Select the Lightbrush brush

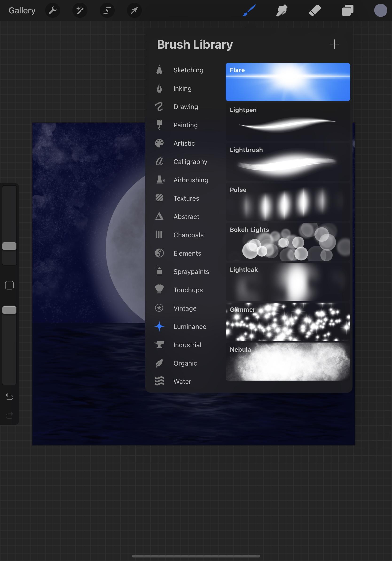pos(288,162)
